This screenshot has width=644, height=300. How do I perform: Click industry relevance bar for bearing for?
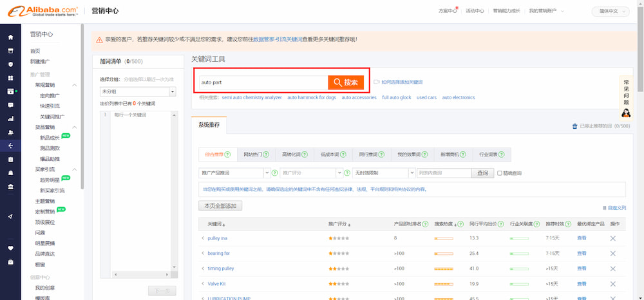point(519,254)
